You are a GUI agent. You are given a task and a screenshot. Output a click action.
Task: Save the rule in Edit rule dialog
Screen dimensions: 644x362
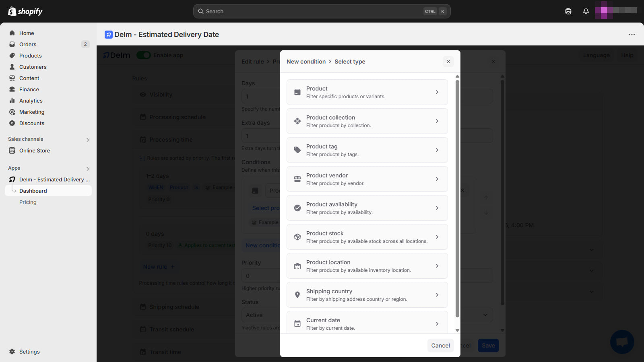point(488,346)
